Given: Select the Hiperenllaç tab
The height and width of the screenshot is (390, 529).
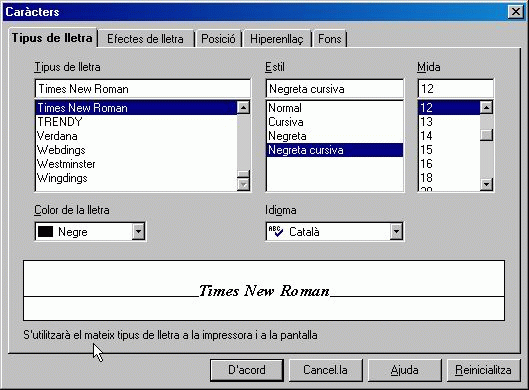Looking at the screenshot, I should click(x=277, y=39).
